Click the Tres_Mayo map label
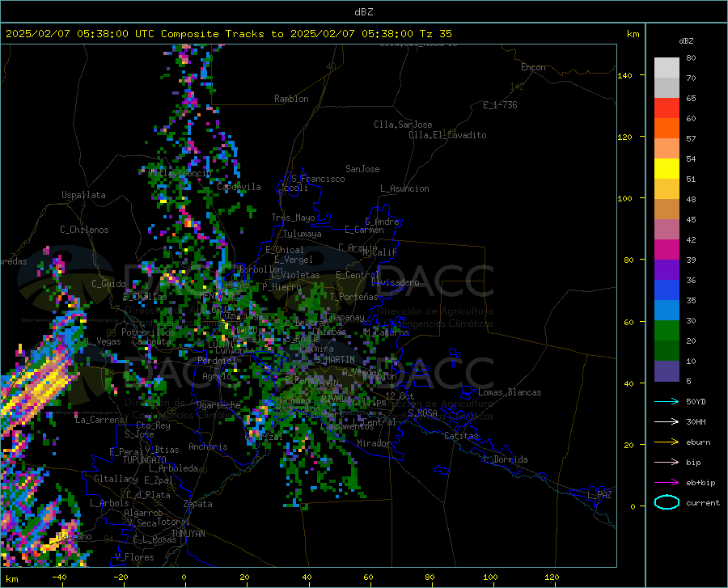 (x=293, y=218)
